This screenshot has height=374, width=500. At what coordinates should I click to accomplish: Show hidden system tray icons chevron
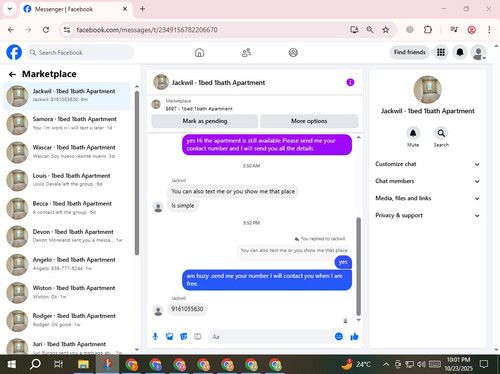coord(386,364)
